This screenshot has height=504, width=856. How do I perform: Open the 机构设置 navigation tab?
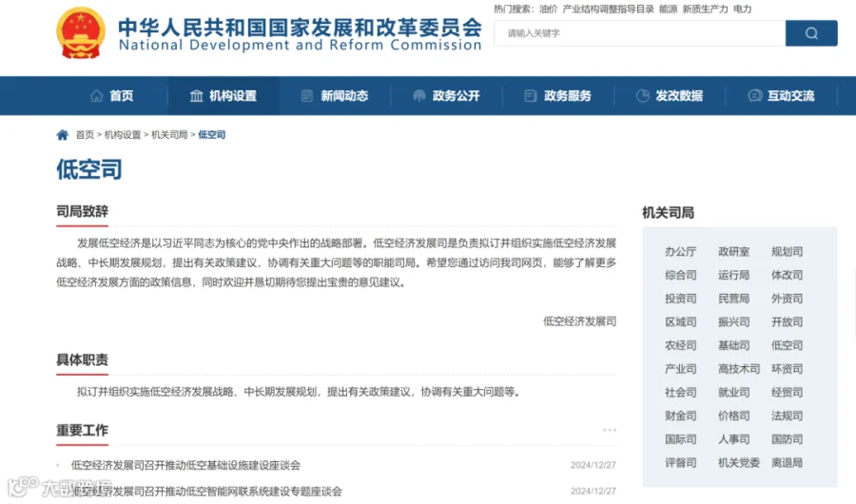click(x=224, y=96)
